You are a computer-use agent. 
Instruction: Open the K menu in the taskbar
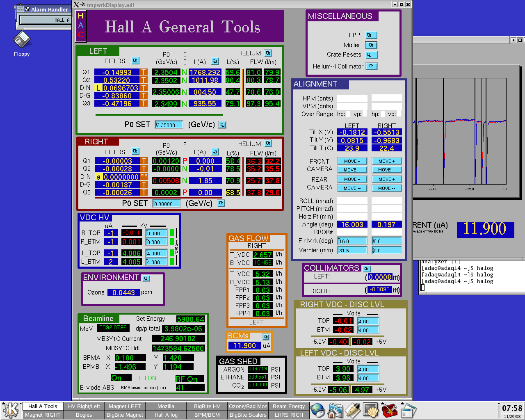pyautogui.click(x=11, y=410)
